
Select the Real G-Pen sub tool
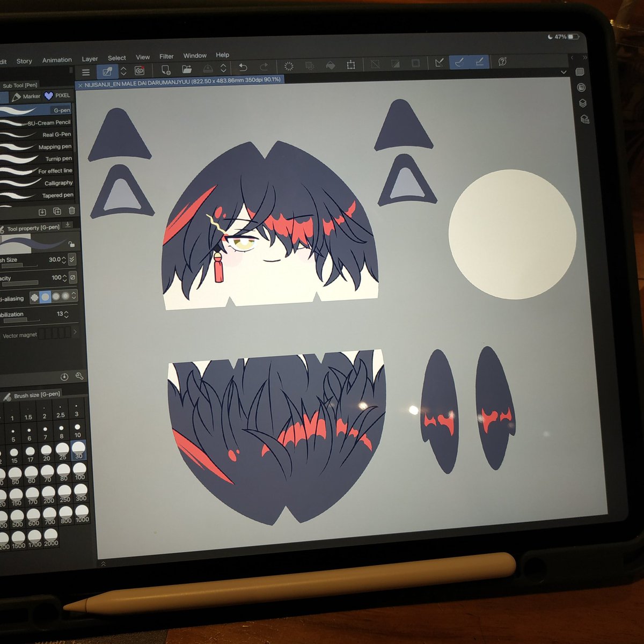click(x=35, y=135)
